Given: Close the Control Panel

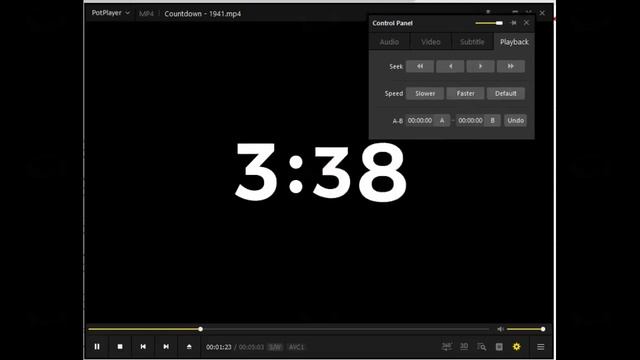Looking at the screenshot, I should coord(527,23).
